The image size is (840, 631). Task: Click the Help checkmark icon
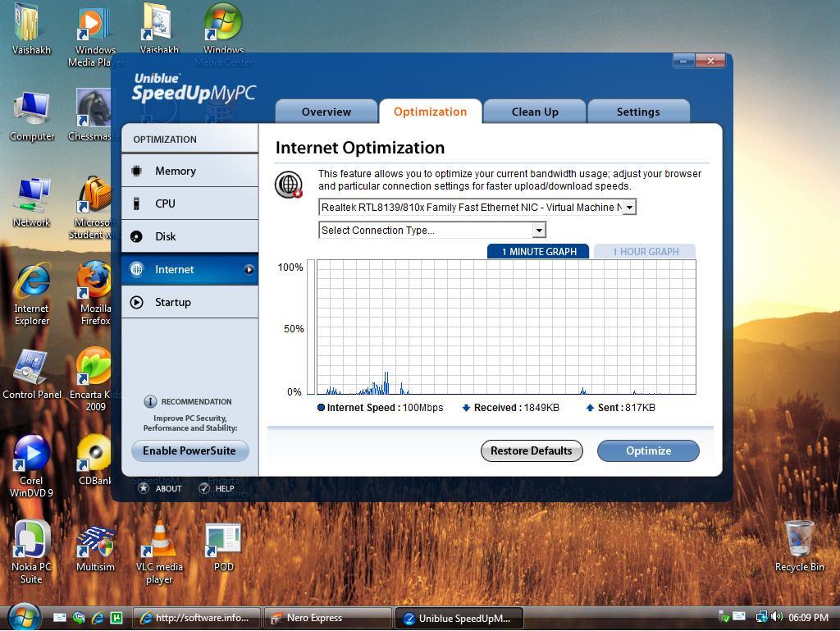coord(204,488)
